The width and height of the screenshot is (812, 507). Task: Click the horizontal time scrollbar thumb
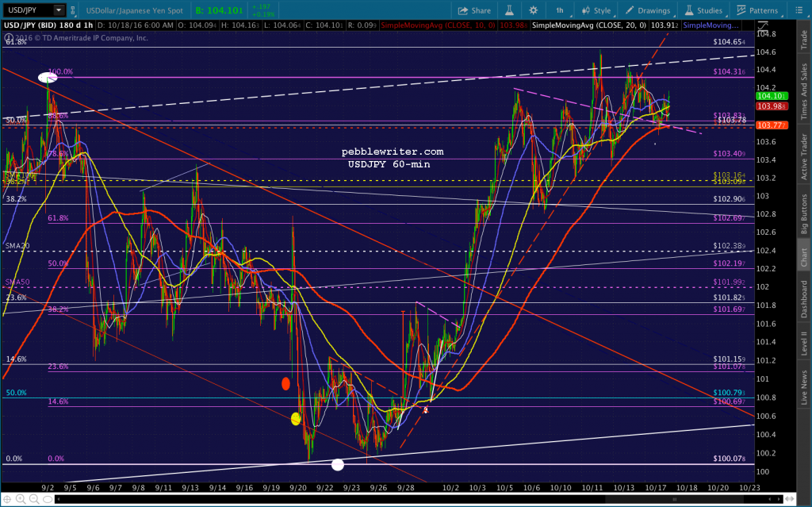coord(674,499)
